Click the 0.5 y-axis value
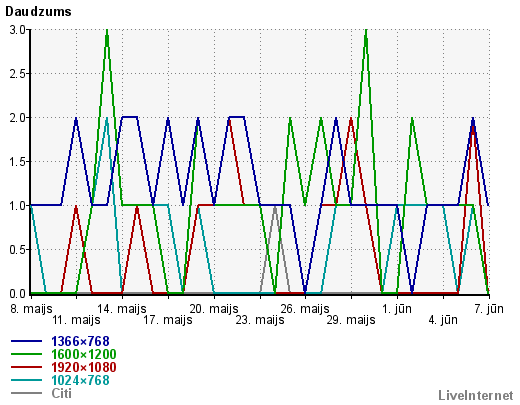This screenshot has height=405, width=520. click(17, 250)
